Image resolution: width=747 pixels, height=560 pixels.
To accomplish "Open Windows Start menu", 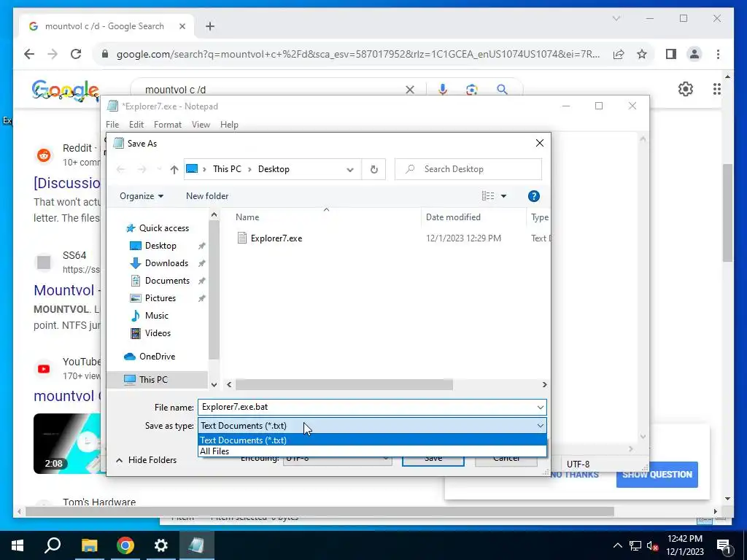I will pos(18,545).
